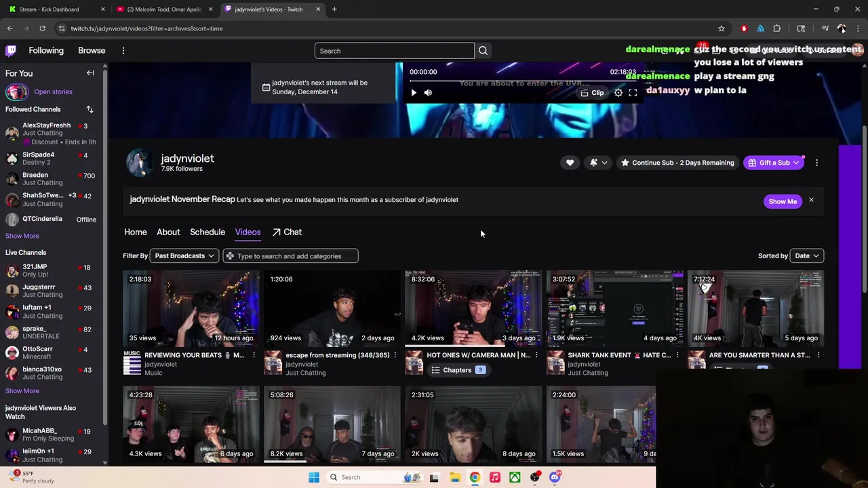Mute the video player volume
The width and height of the screenshot is (868, 488).
(x=428, y=93)
